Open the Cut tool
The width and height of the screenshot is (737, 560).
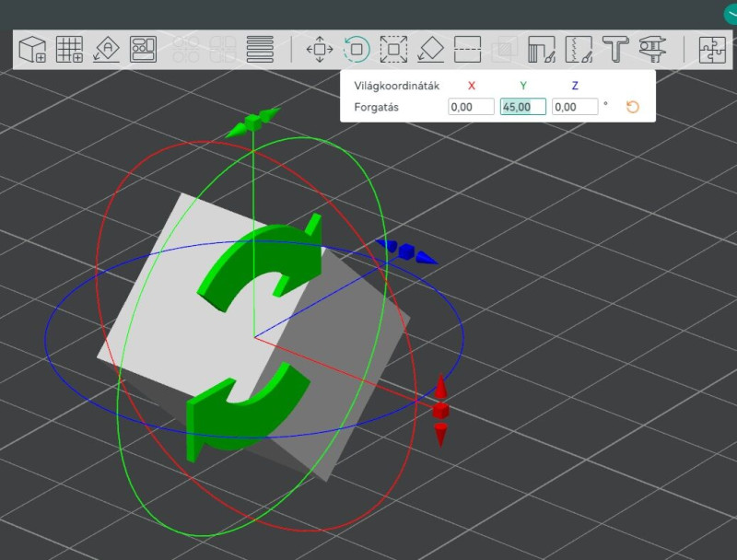coord(468,50)
